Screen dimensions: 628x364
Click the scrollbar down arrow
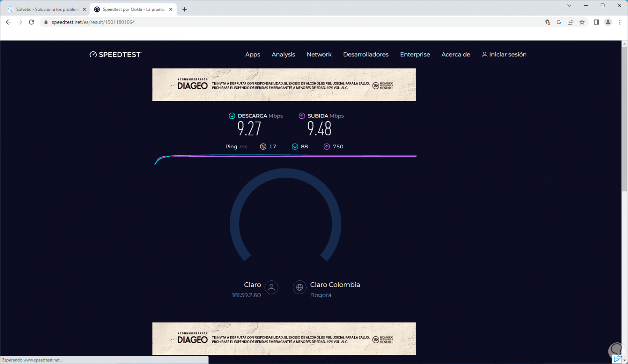pyautogui.click(x=625, y=361)
